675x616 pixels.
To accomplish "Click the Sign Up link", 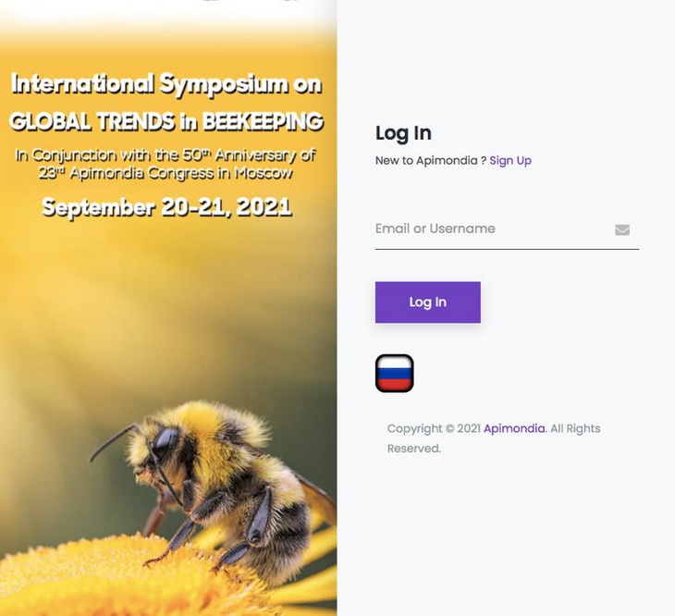I will point(510,161).
